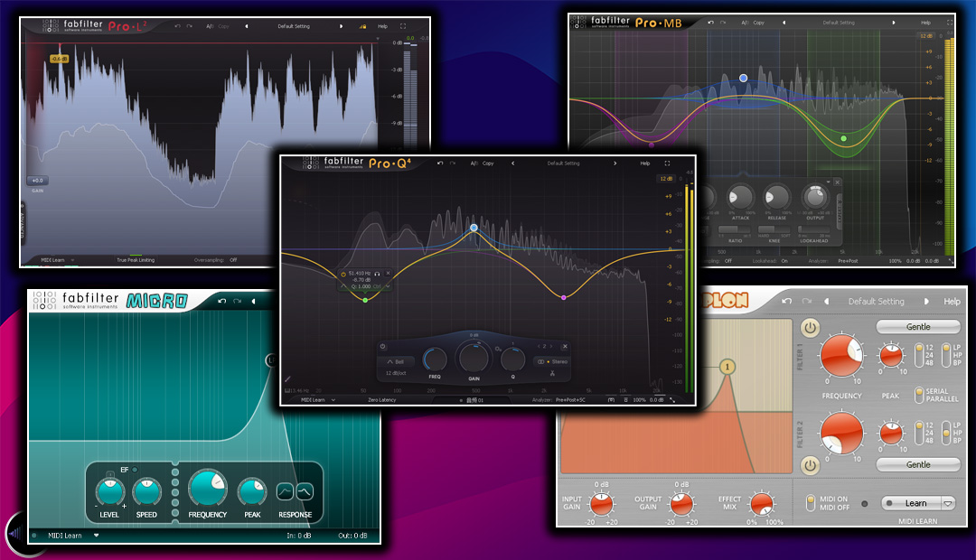Click the Filter 1 Gentle style button in Simplon
This screenshot has width=976, height=560.
pos(918,327)
